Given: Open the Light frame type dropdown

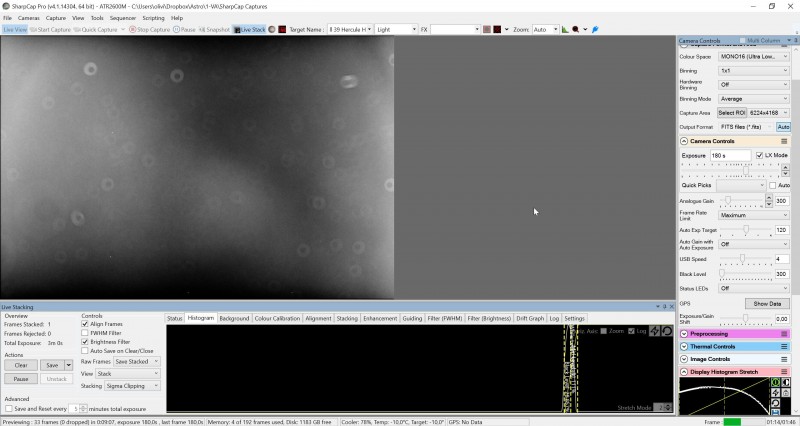Looking at the screenshot, I should point(396,30).
